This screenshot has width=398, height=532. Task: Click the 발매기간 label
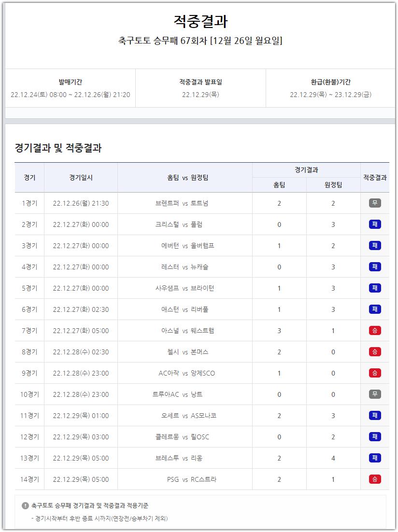tap(71, 82)
